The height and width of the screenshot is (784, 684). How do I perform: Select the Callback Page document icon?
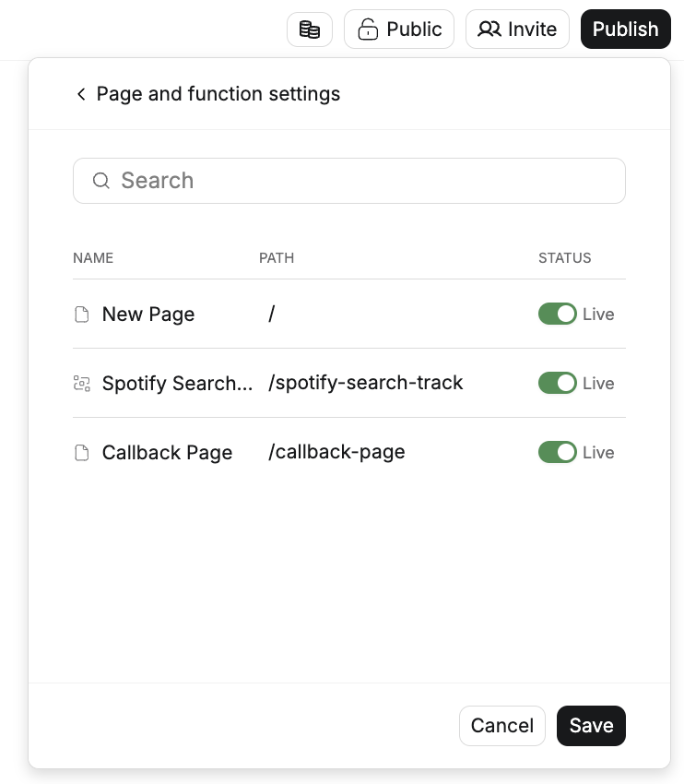[82, 453]
